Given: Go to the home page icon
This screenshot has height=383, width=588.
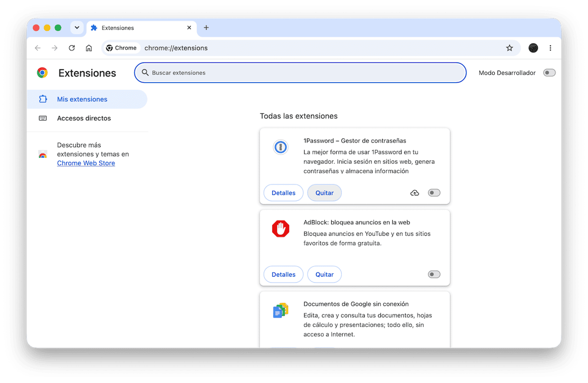Looking at the screenshot, I should [x=88, y=48].
